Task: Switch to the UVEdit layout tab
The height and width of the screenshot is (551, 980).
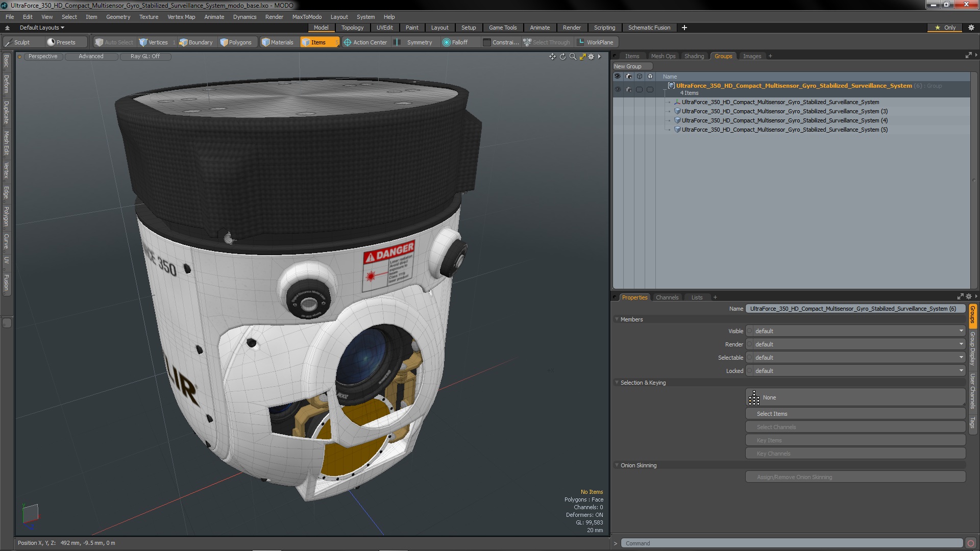Action: click(384, 28)
